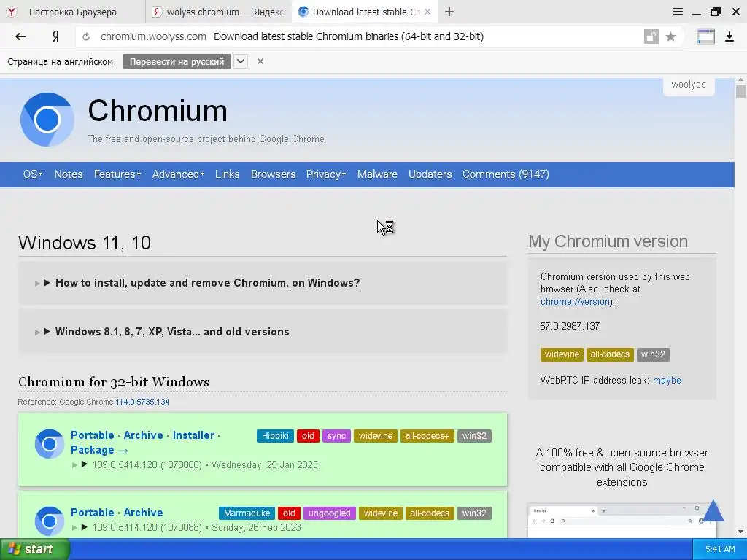The height and width of the screenshot is (560, 747).
Task: Download Hibbiki Installer build
Action: point(193,435)
